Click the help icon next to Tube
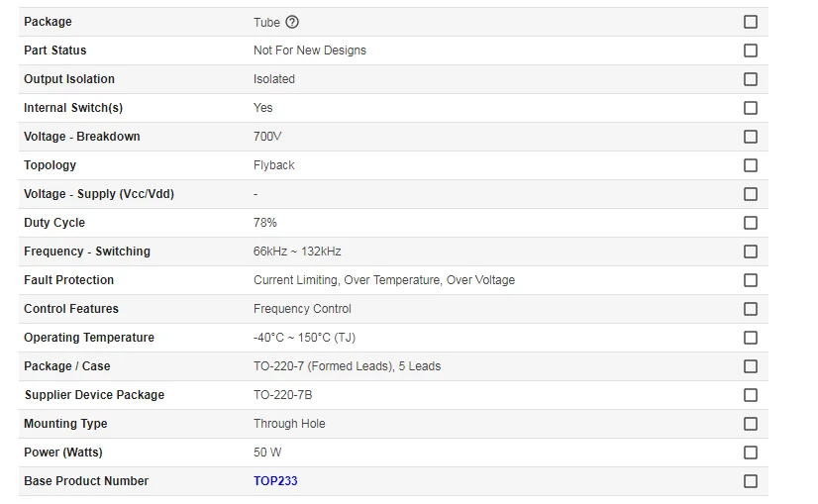This screenshot has height=504, width=818. coord(292,22)
